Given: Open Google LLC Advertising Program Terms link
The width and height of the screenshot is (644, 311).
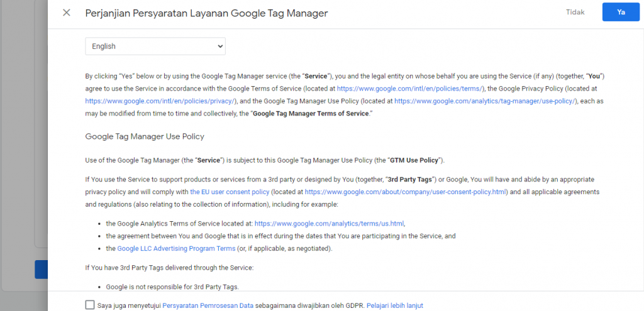Looking at the screenshot, I should coord(176,249).
